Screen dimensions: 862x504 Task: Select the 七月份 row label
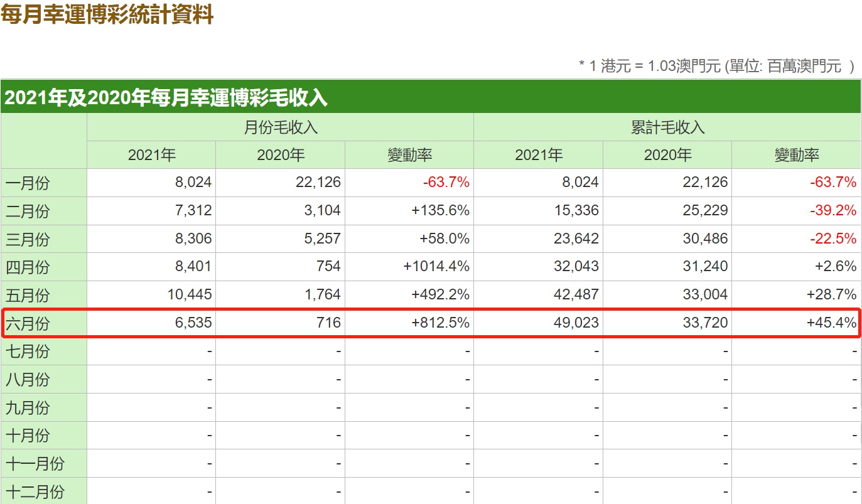point(28,351)
